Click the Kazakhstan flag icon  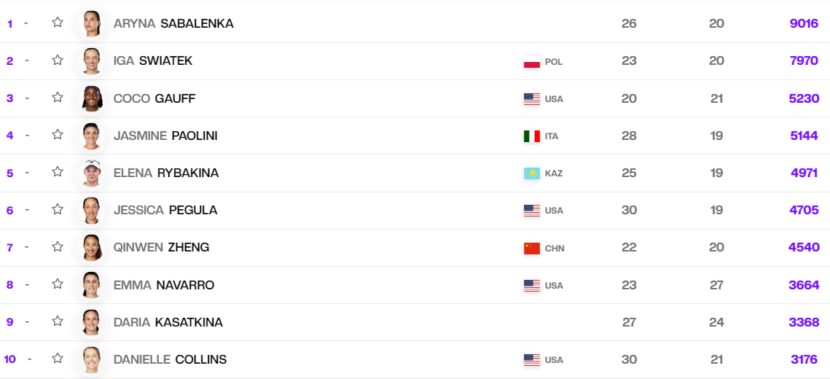[532, 173]
